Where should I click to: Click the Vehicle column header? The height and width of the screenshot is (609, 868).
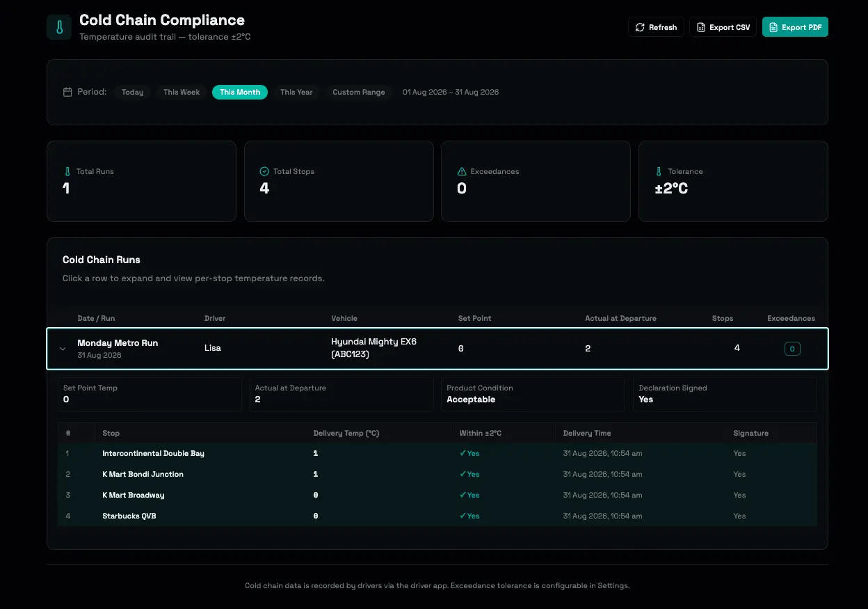tap(344, 318)
